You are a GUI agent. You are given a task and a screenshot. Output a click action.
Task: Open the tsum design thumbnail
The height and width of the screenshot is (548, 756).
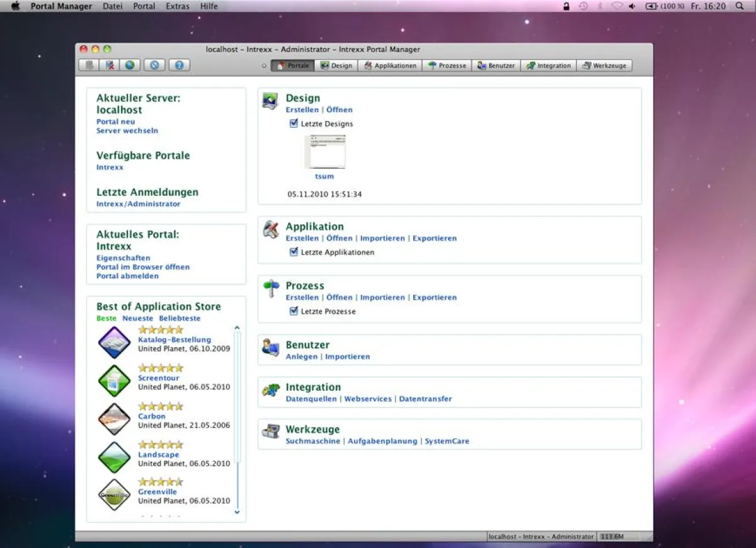325,152
